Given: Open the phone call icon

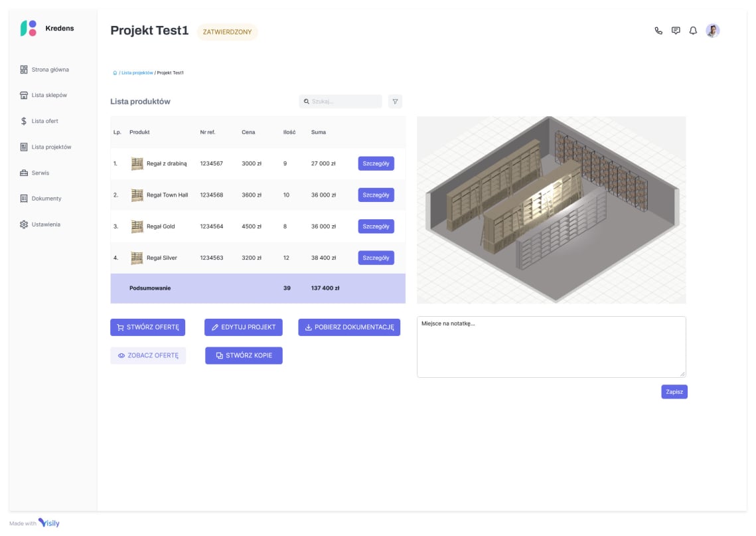Looking at the screenshot, I should 658,30.
